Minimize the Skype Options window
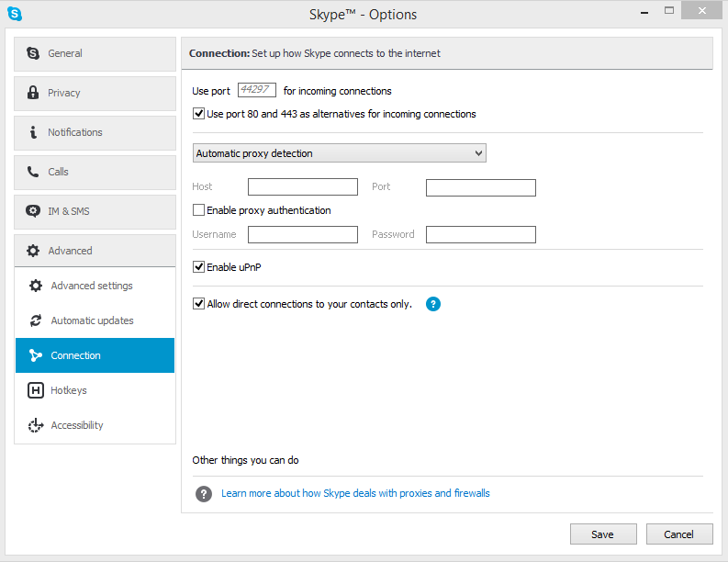Image resolution: width=728 pixels, height=562 pixels. pyautogui.click(x=644, y=12)
